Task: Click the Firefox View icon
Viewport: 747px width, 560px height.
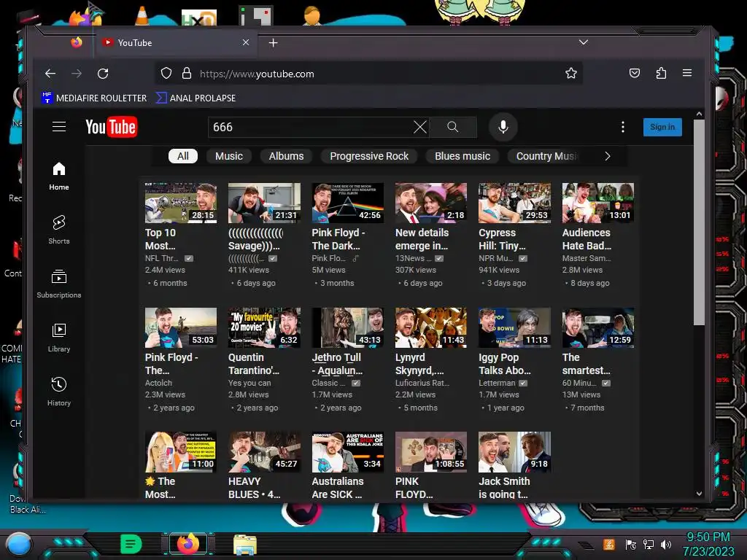Action: point(76,43)
